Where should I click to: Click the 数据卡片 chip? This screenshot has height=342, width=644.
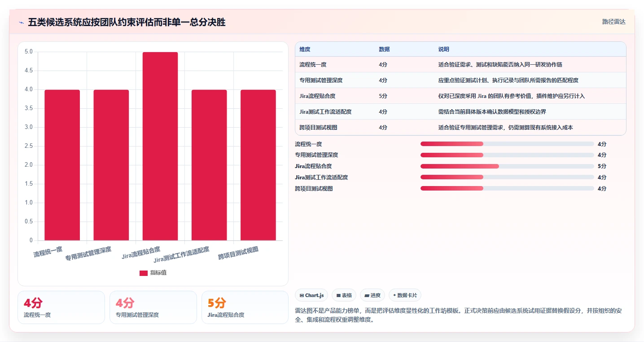coord(405,295)
